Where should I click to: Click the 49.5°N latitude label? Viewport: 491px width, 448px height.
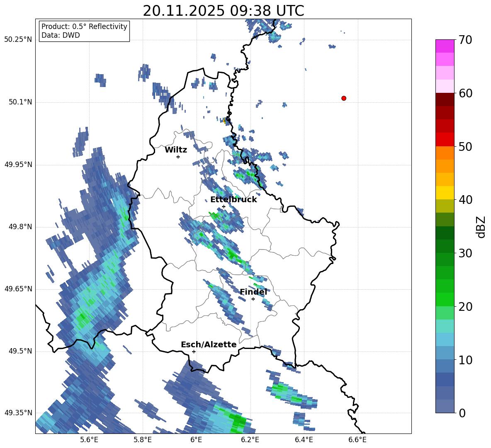[x=21, y=351]
